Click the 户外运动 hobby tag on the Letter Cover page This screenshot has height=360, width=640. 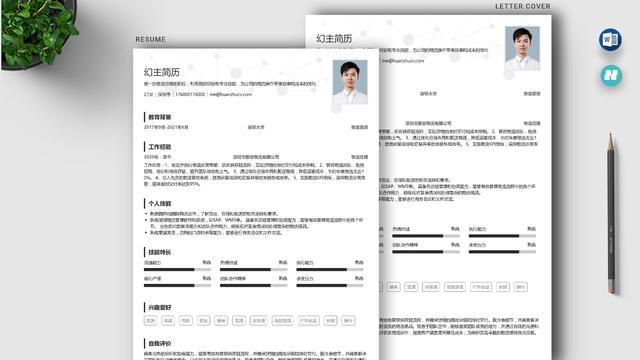481,287
